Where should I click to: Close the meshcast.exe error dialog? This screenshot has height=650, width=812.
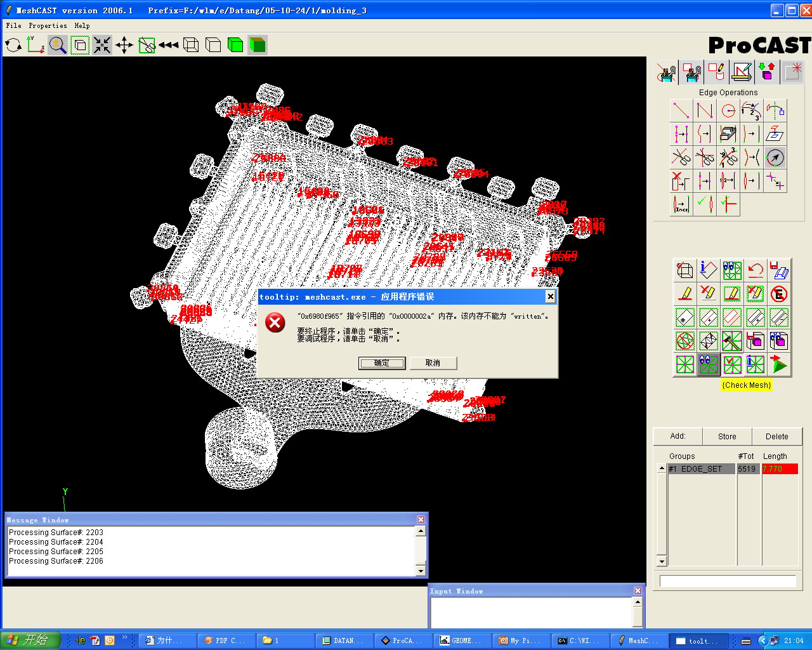tap(551, 296)
